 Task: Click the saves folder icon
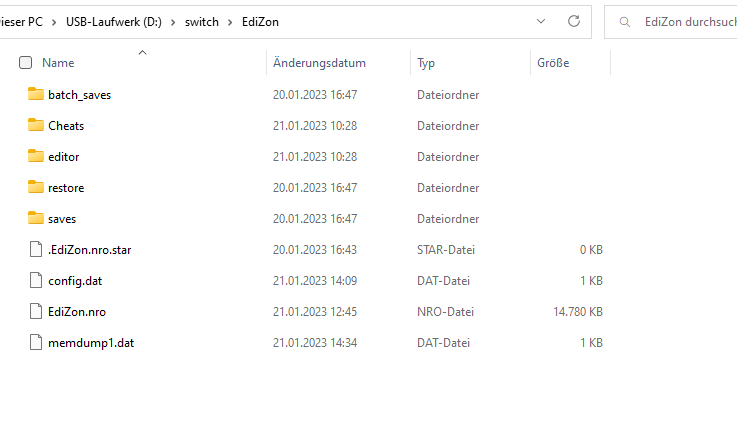36,218
